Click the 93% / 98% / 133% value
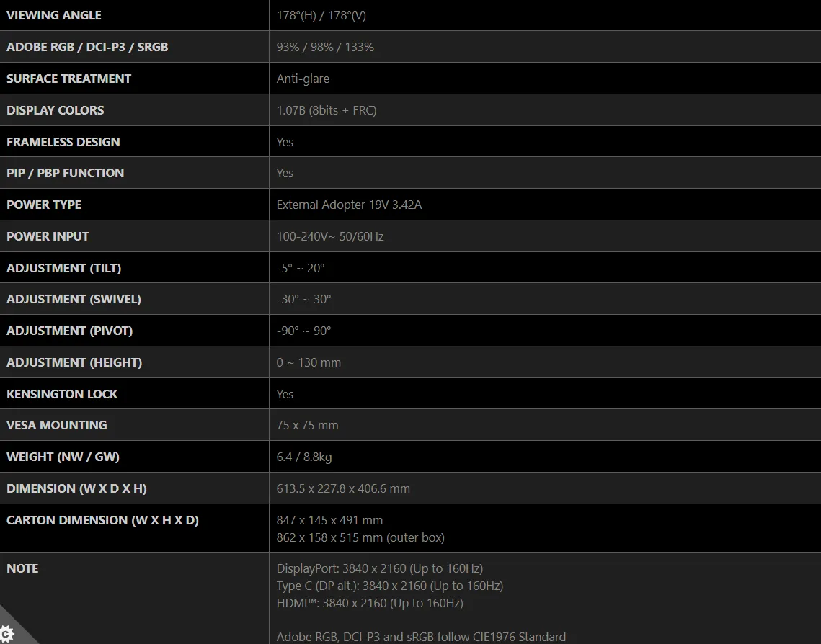This screenshot has width=821, height=644. coord(325,47)
